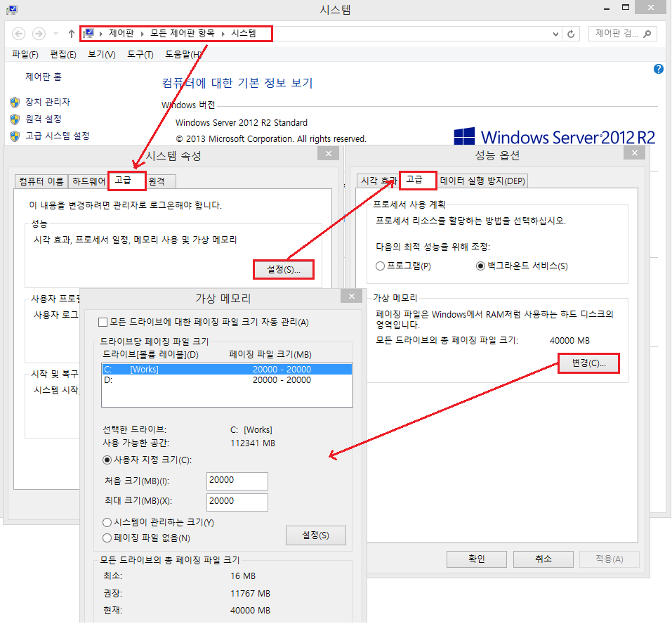
Task: Open the 데이터 실행 방지(DEP) tab
Action: click(482, 181)
